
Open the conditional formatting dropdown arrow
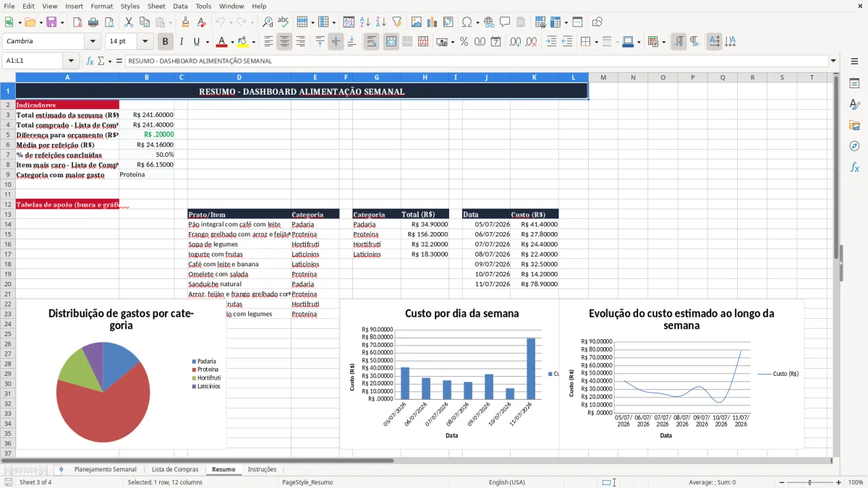click(x=664, y=42)
